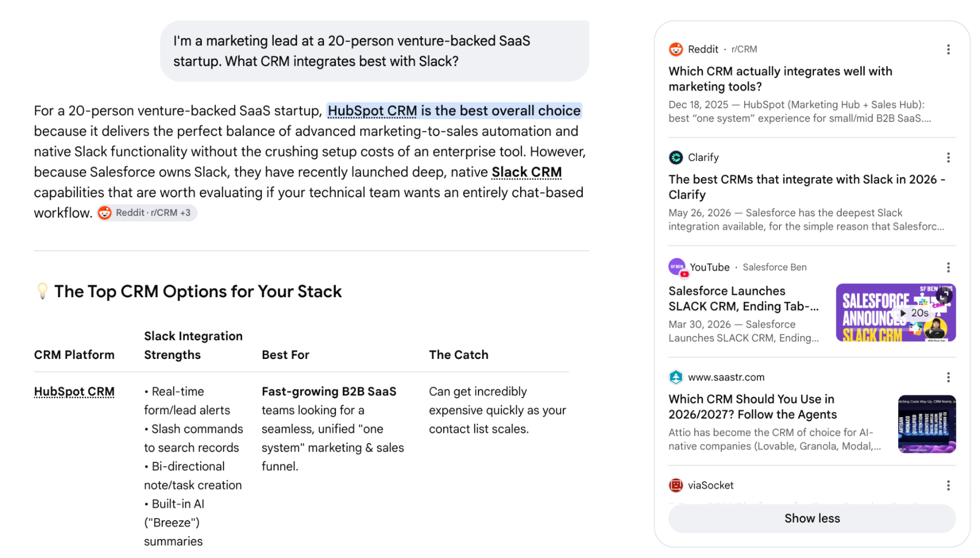Click the 'r/CRM' subreddit label in sources
Viewport: 980px width, 558px height.
(744, 50)
